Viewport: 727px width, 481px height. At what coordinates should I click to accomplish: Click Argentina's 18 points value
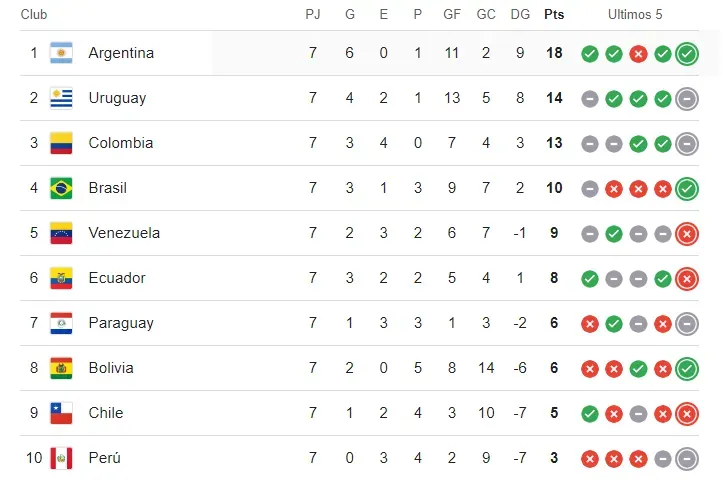554,53
